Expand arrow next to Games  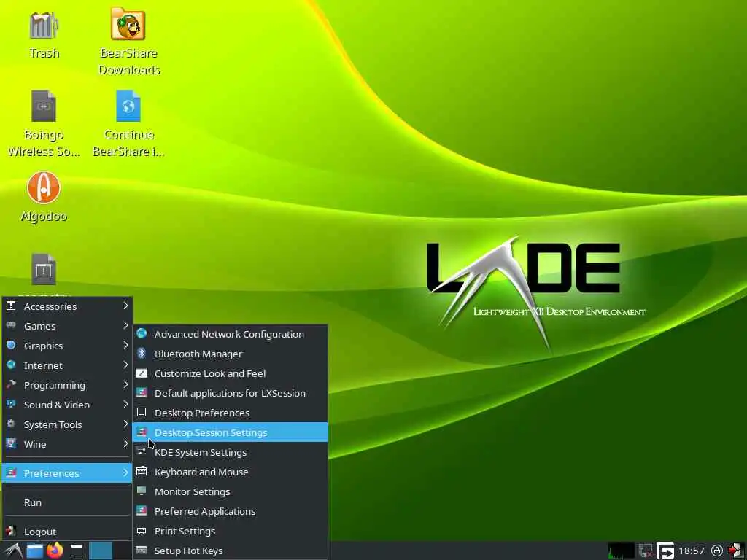pyautogui.click(x=125, y=326)
